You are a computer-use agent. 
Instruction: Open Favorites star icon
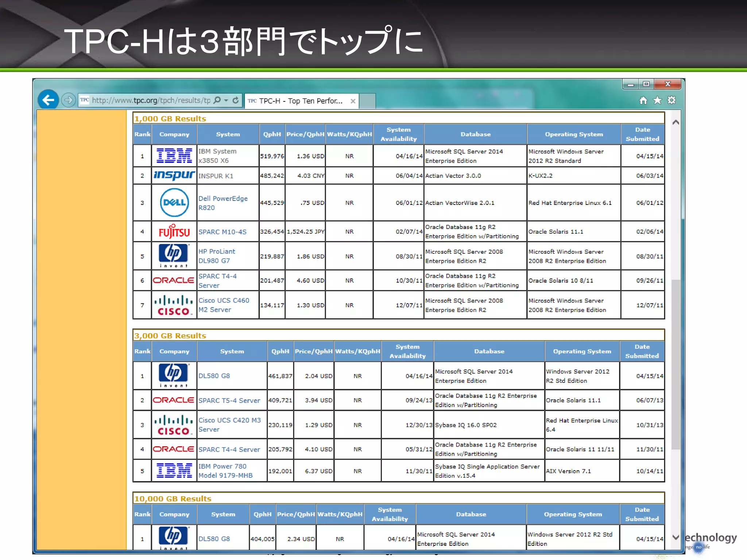657,100
